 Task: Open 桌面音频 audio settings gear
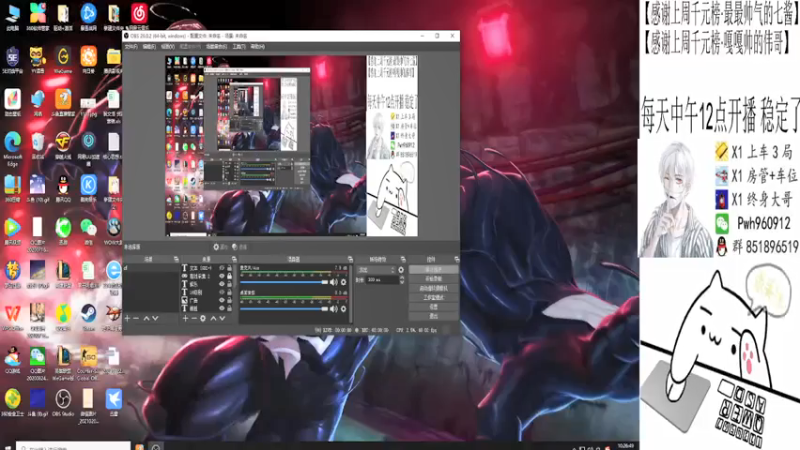[343, 309]
